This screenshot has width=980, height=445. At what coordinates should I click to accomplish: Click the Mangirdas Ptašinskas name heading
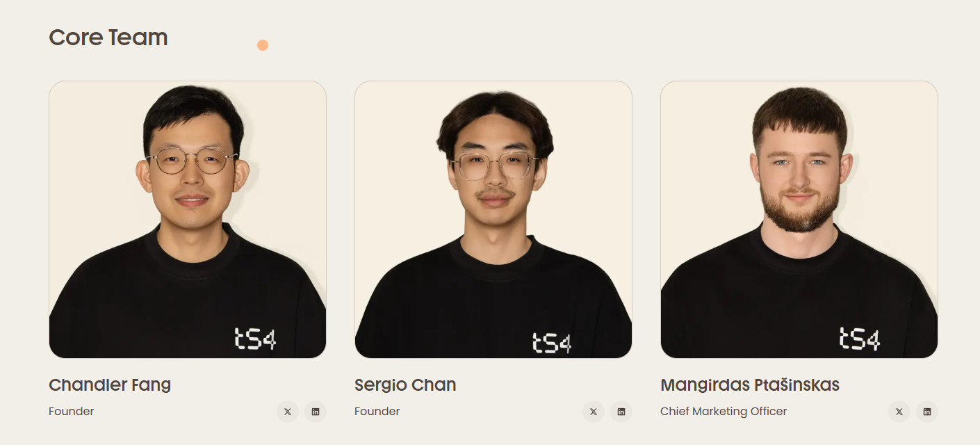coord(750,385)
